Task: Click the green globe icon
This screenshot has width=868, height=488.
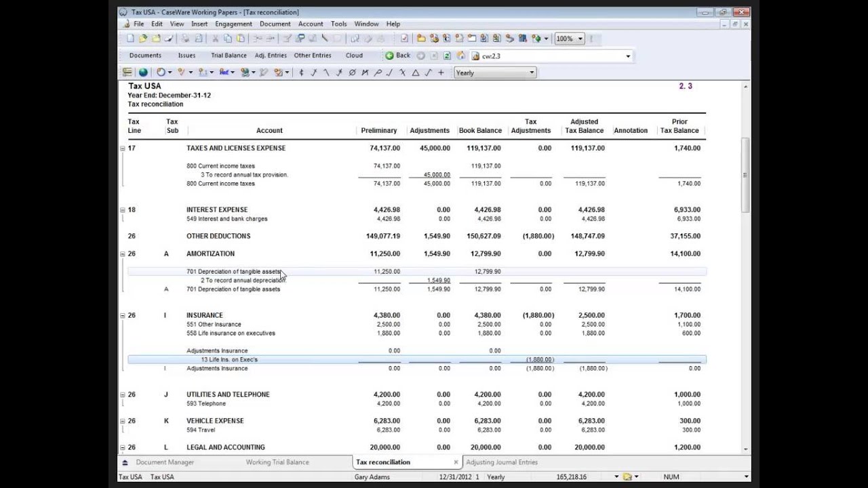Action: [143, 73]
